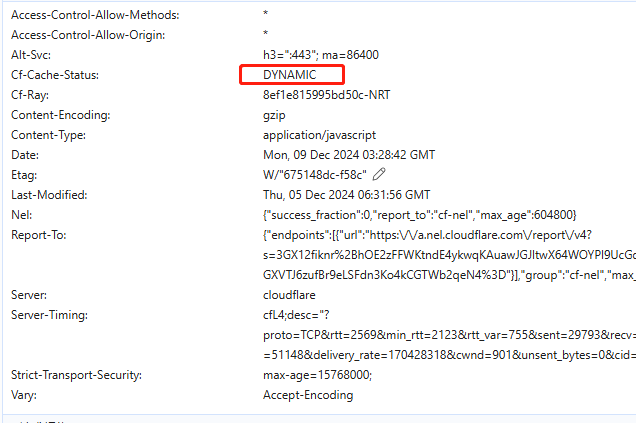Click the pencil edit icon beside Etag
Image resolution: width=636 pixels, height=423 pixels.
pos(379,174)
